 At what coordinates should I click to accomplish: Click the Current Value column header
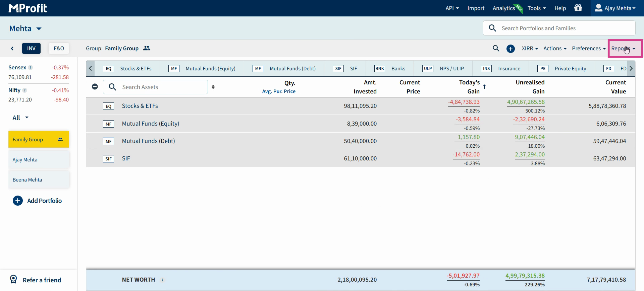click(x=615, y=87)
